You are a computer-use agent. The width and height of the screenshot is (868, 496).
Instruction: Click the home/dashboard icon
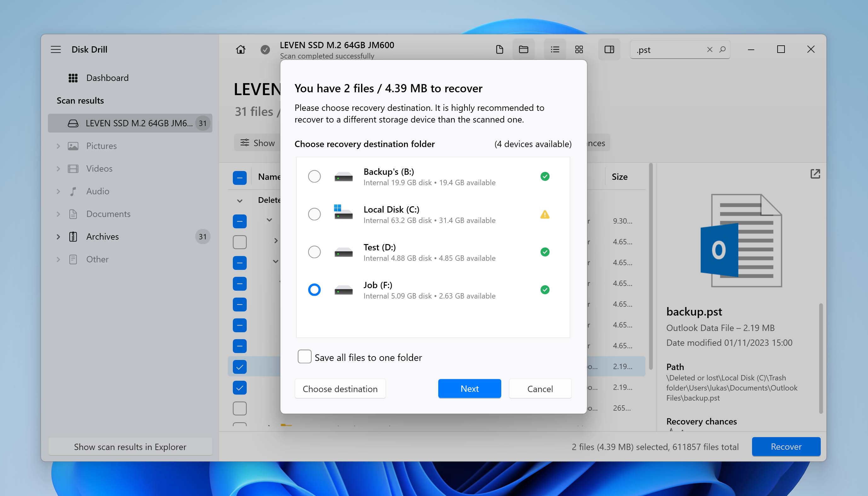241,49
